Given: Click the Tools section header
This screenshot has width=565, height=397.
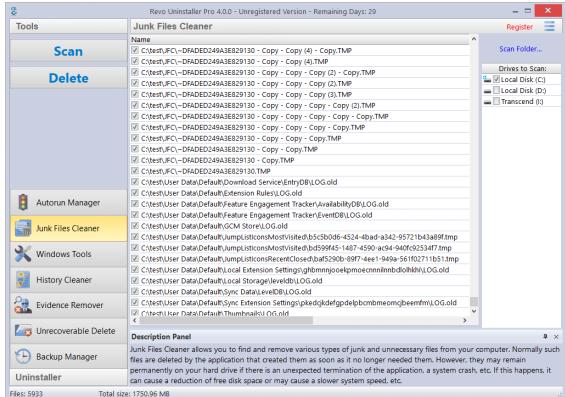Looking at the screenshot, I should coord(68,26).
